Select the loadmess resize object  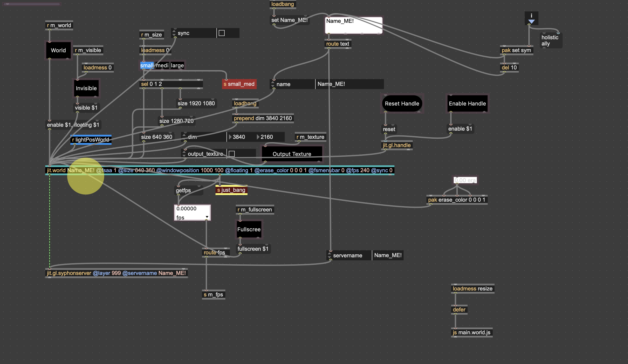coord(473,289)
